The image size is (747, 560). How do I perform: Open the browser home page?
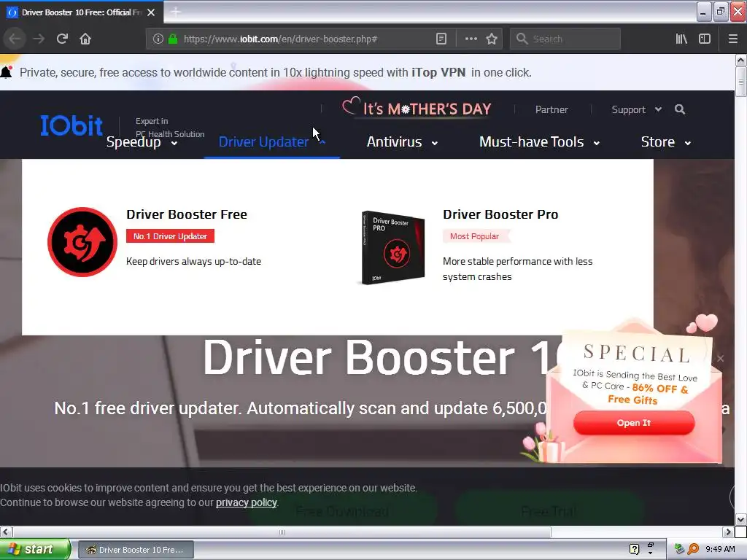point(85,39)
